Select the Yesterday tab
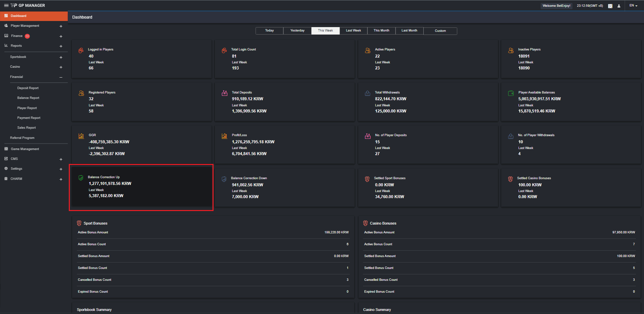 (297, 31)
